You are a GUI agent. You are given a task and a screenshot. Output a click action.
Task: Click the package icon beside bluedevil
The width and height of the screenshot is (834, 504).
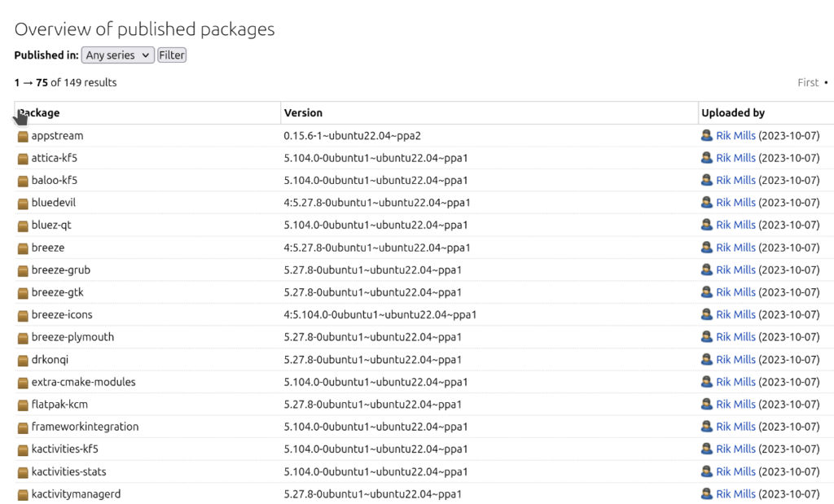(x=23, y=203)
